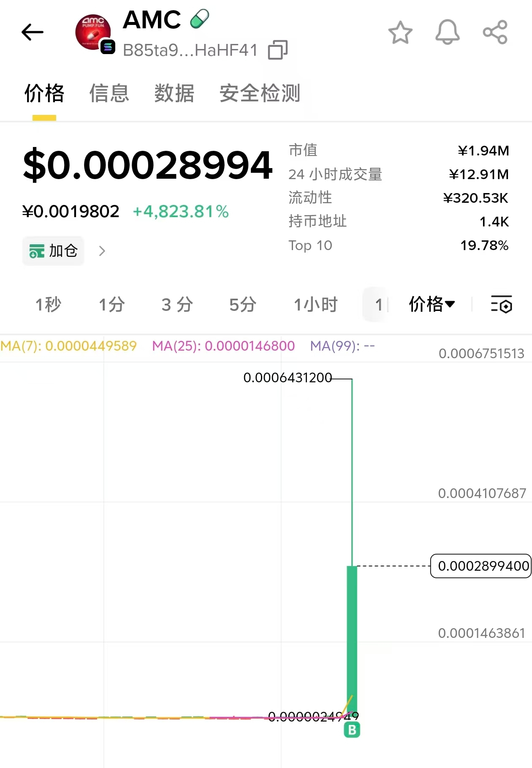
Task: Share the AMC token page
Action: tap(495, 32)
